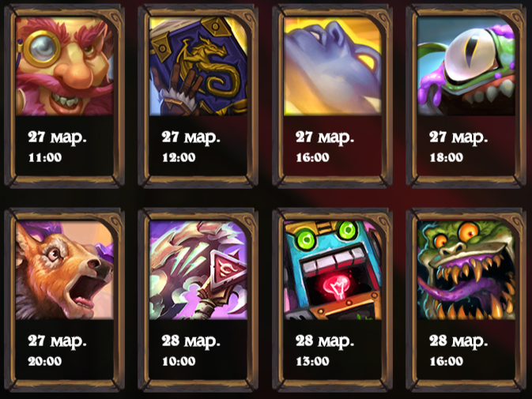The height and width of the screenshot is (399, 532).
Task: Select the 27 мар. 12:00 reveal time
Action: click(191, 146)
